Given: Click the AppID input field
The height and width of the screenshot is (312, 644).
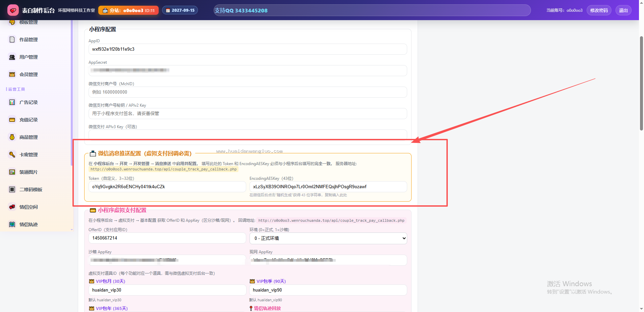Looking at the screenshot, I should tap(248, 49).
